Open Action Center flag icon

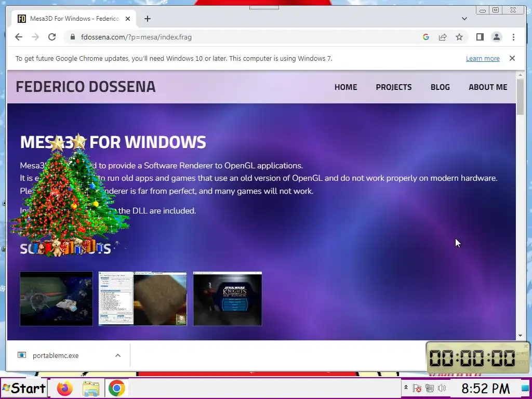pos(417,388)
